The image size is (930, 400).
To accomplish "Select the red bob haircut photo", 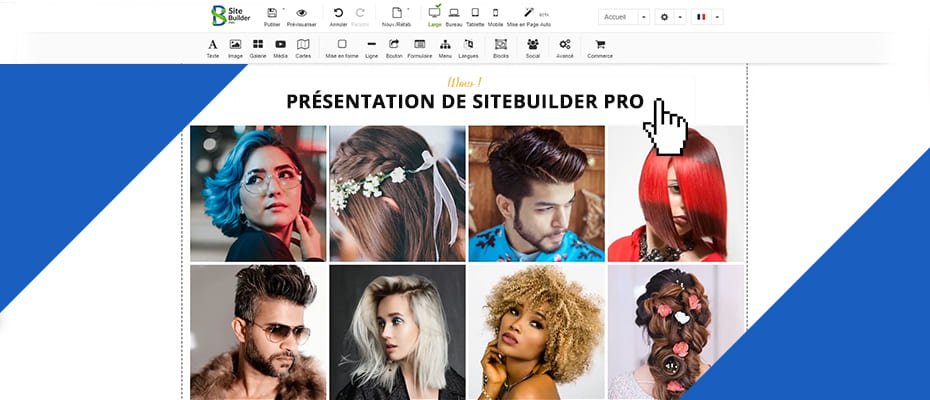I will pos(676,193).
